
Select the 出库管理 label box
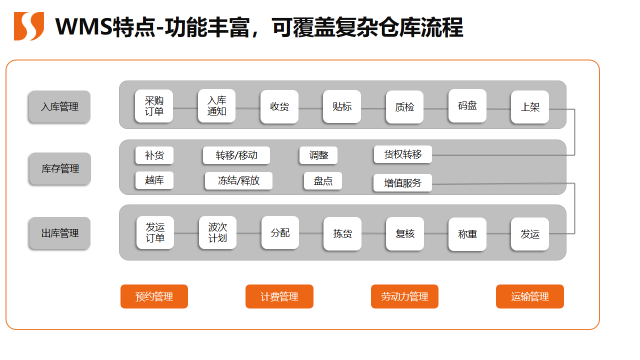coord(60,233)
